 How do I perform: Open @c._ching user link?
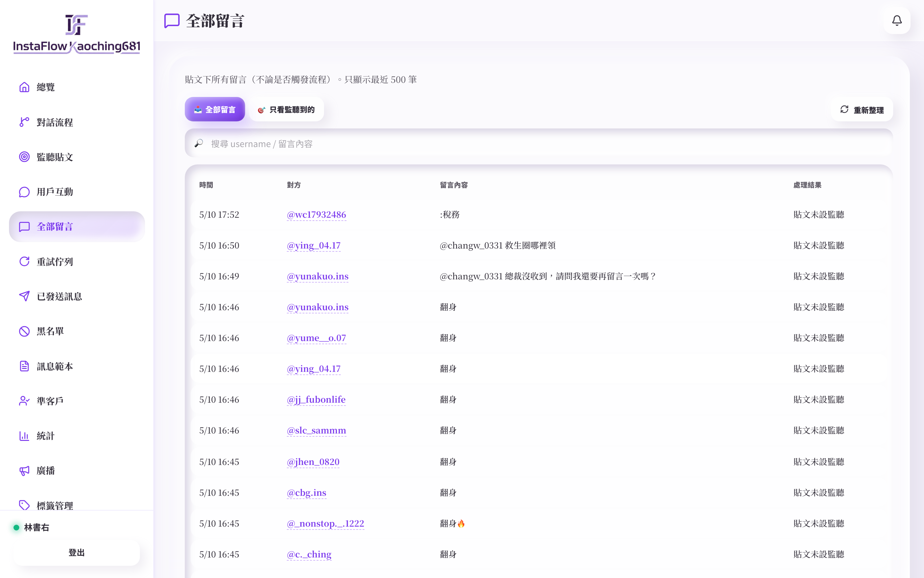[x=309, y=554]
